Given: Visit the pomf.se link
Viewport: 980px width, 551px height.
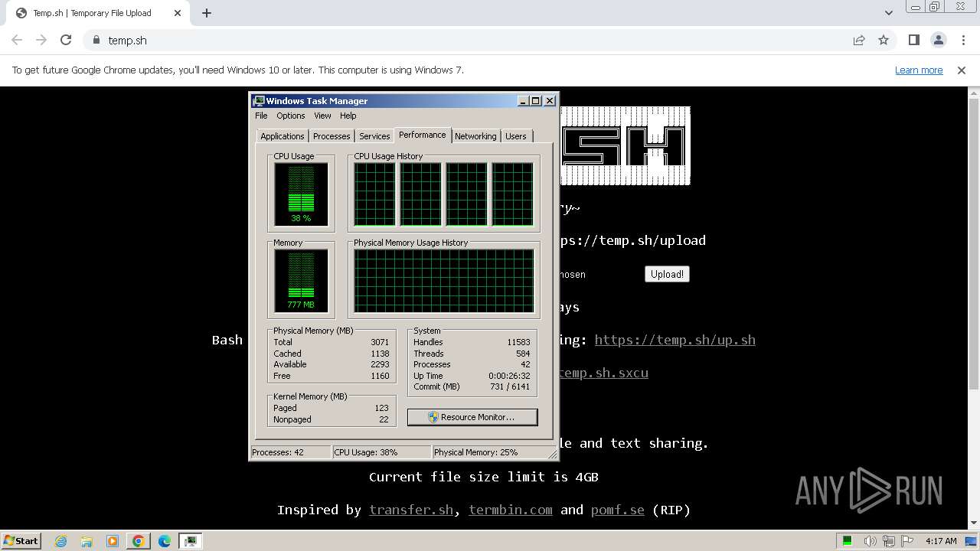Looking at the screenshot, I should pos(618,510).
